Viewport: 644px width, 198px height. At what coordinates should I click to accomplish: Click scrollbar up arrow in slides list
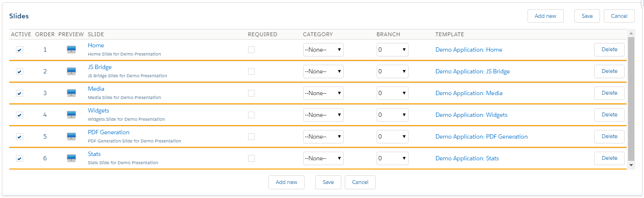coord(630,33)
